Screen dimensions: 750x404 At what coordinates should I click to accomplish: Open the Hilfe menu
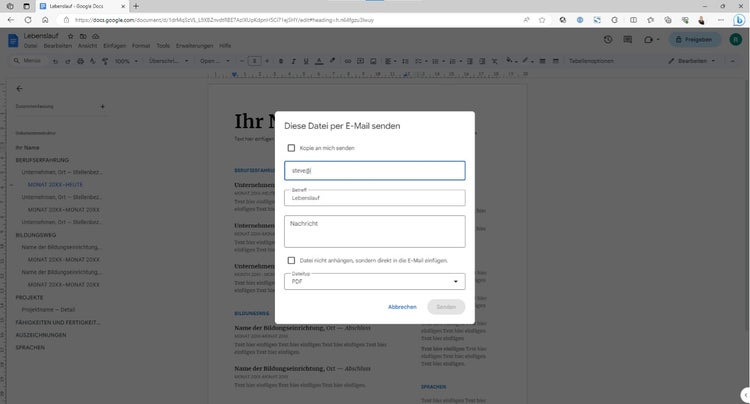(x=225, y=46)
